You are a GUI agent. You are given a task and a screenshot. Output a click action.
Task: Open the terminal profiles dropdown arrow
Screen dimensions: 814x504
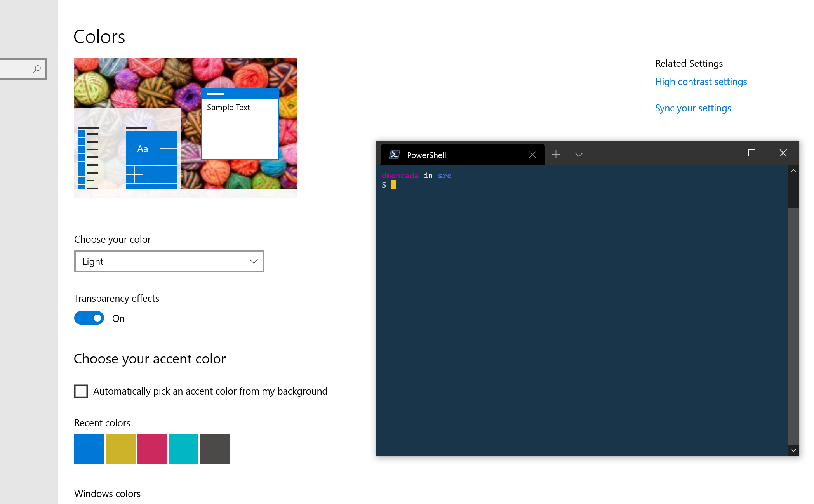pos(579,155)
